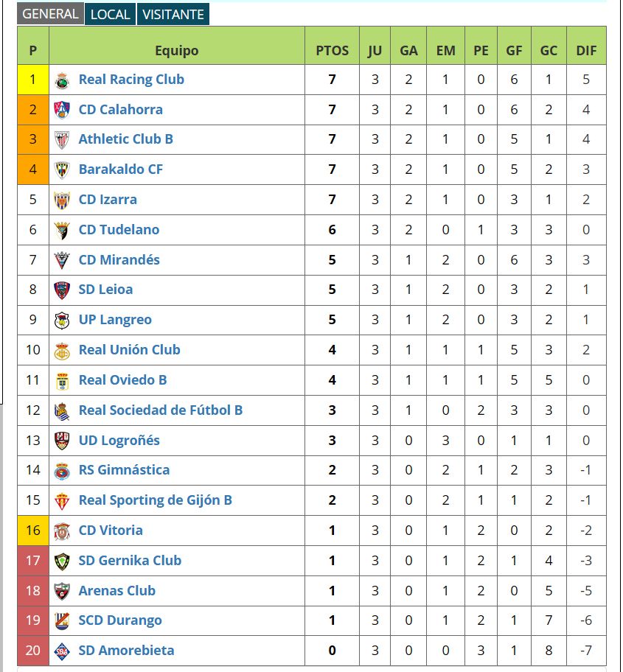Viewport: 623px width, 672px height.
Task: Switch to the VISITANTE standings tab
Action: 173,14
